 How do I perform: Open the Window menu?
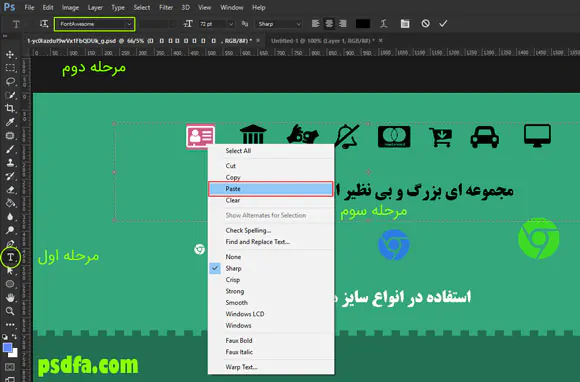tap(232, 7)
